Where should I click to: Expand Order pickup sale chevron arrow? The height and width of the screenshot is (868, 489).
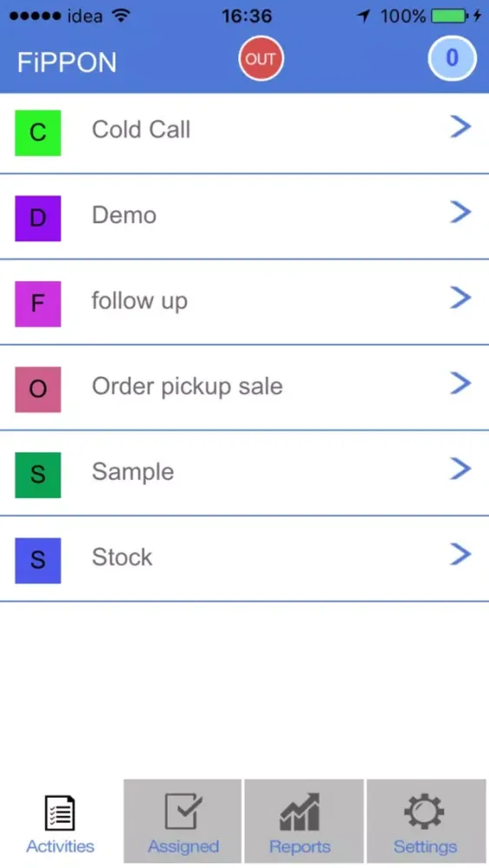coord(460,383)
